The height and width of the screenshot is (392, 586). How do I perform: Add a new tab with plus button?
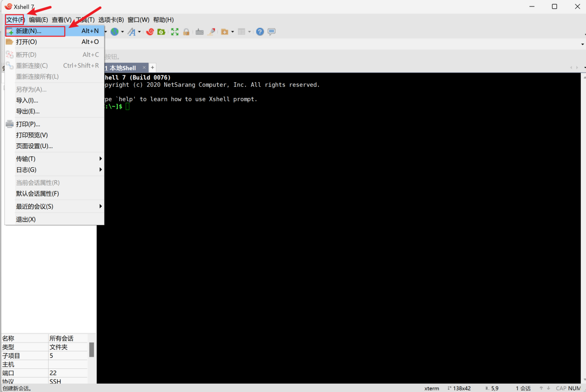point(152,67)
